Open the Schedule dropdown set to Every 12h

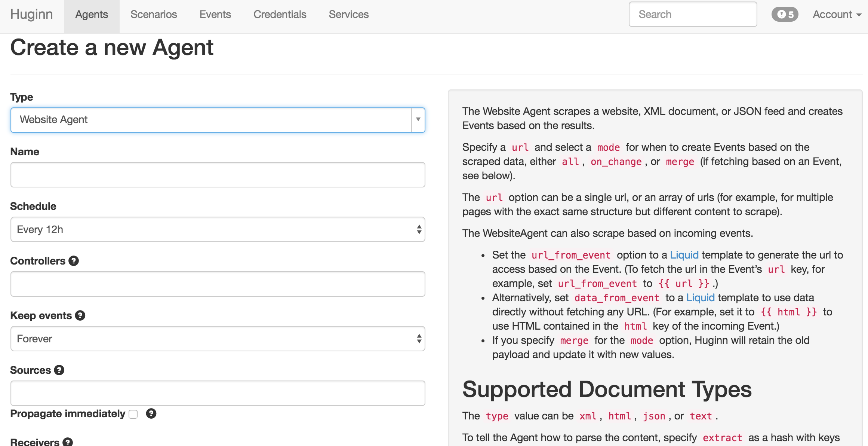(218, 229)
